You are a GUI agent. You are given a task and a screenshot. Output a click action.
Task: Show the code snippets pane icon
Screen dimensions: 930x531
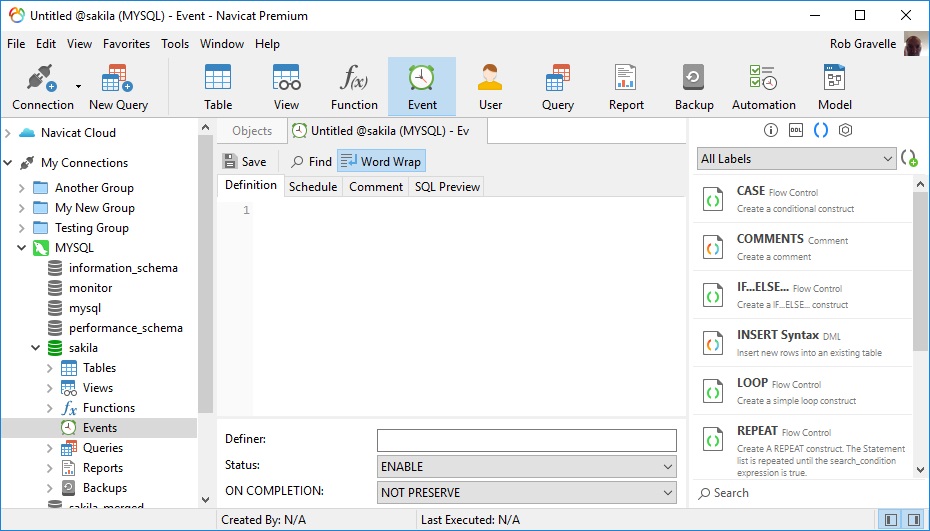click(x=821, y=130)
